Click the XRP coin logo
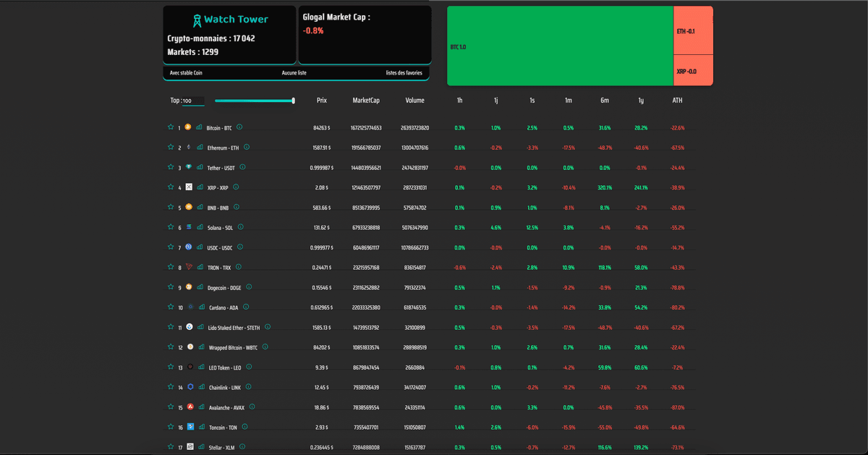Image resolution: width=868 pixels, height=455 pixels. [189, 187]
